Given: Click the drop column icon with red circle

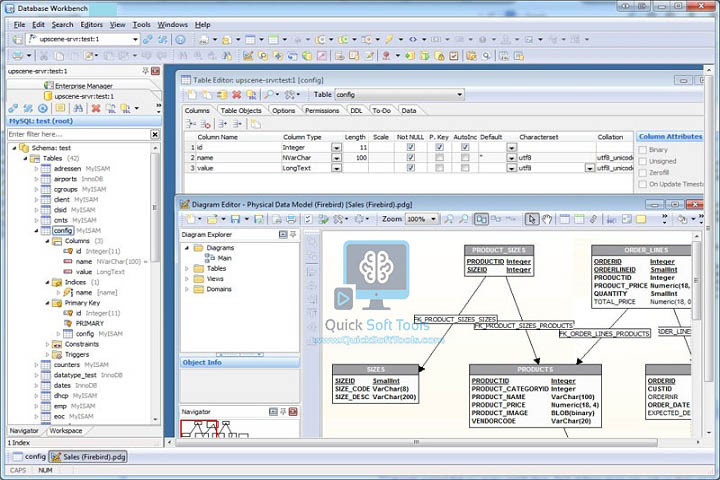Looking at the screenshot, I should pos(205,124).
